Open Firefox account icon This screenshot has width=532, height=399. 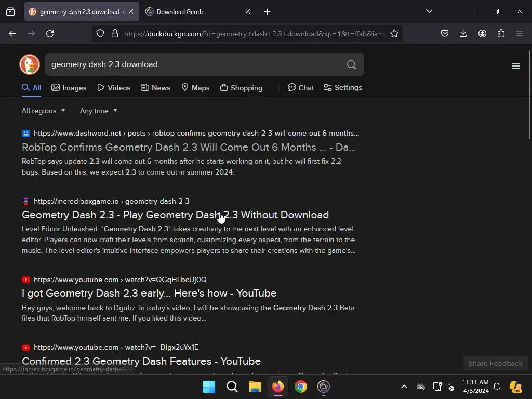(482, 34)
